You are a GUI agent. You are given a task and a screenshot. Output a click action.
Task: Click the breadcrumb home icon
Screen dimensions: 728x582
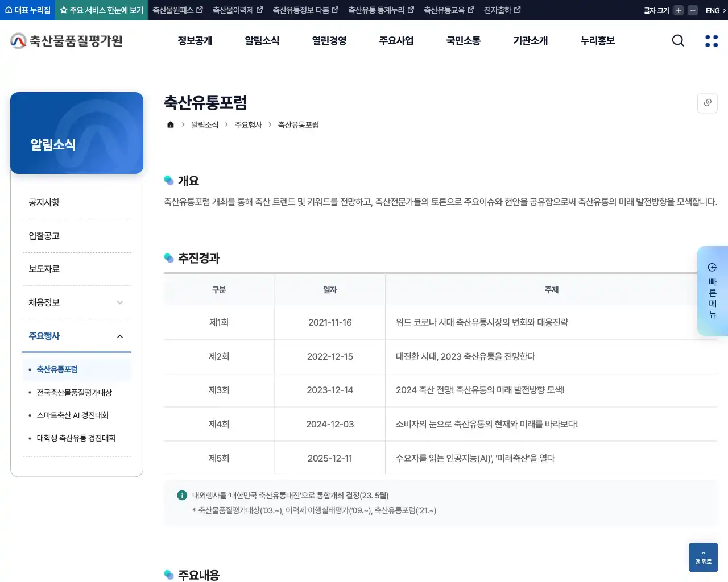[x=170, y=124]
